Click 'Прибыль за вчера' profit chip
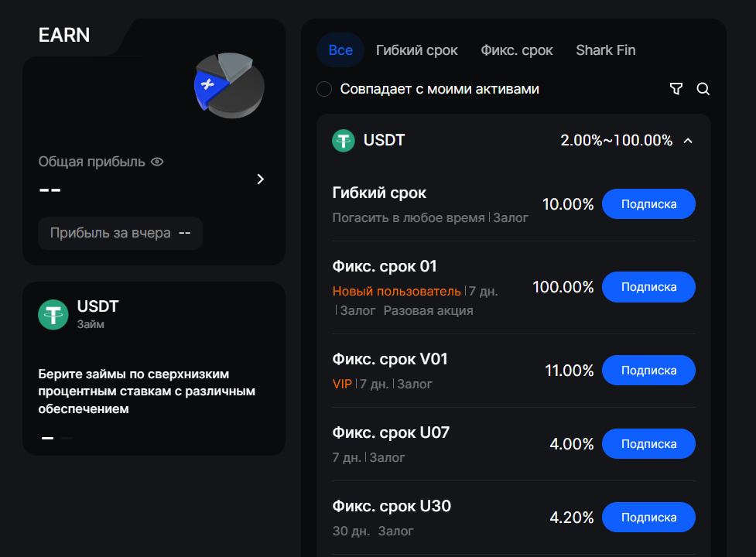Viewport: 756px width, 557px height. tap(120, 233)
